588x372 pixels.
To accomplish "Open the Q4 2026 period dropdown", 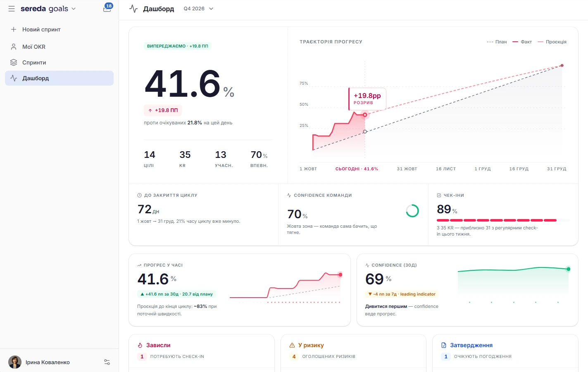I will pos(198,9).
